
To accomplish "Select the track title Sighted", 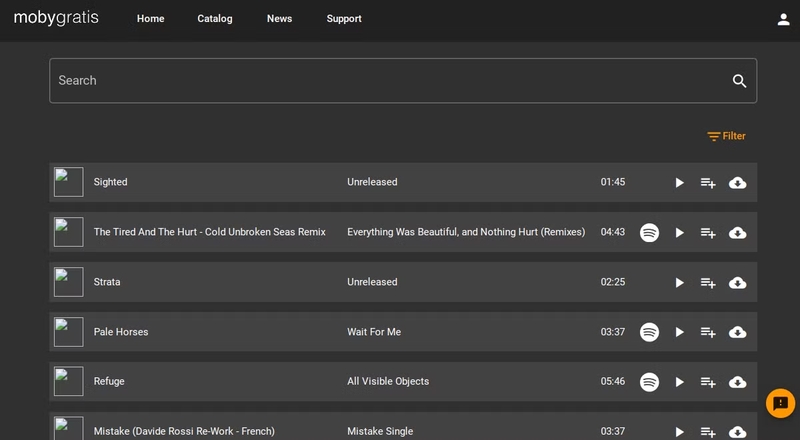I will point(111,182).
